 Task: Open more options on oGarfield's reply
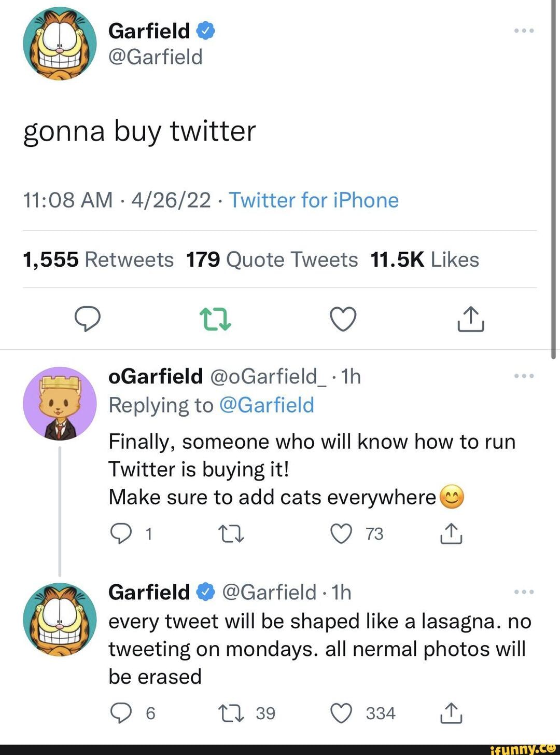[x=524, y=376]
